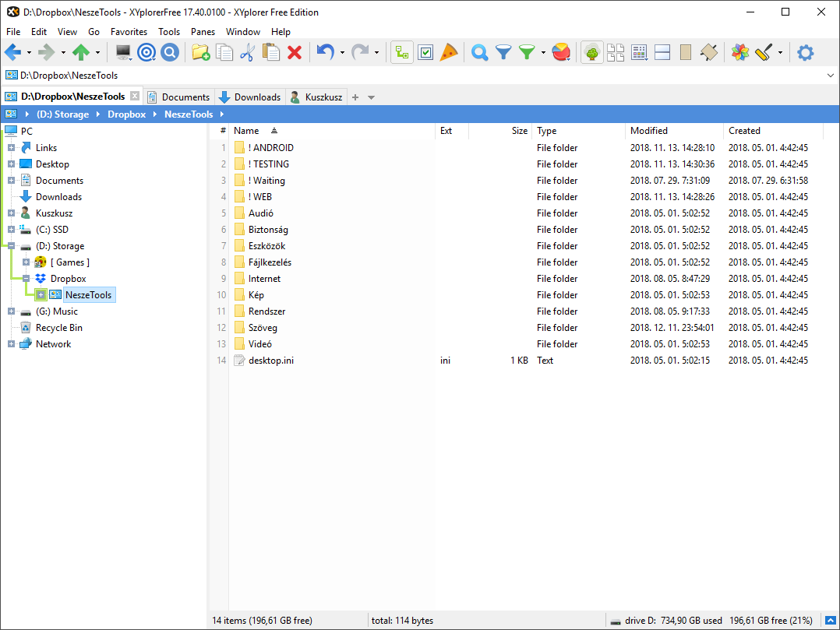The height and width of the screenshot is (630, 840).
Task: Cut the selection using the scissors icon
Action: [245, 52]
